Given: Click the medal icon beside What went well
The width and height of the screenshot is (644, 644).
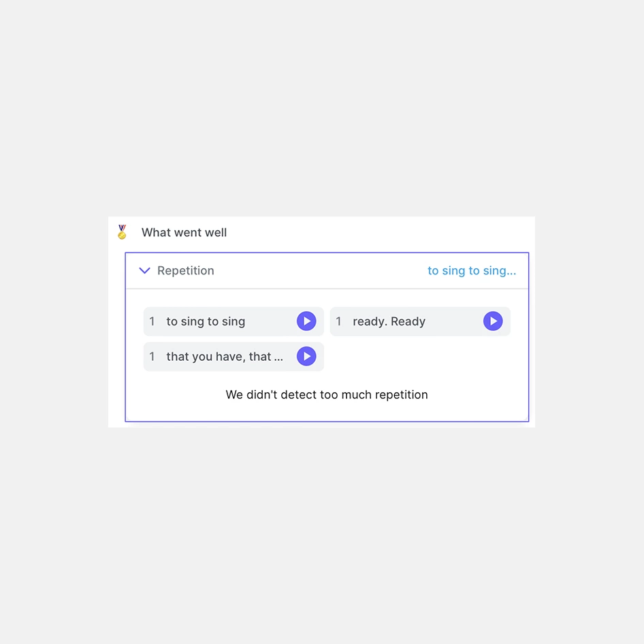Looking at the screenshot, I should 122,232.
